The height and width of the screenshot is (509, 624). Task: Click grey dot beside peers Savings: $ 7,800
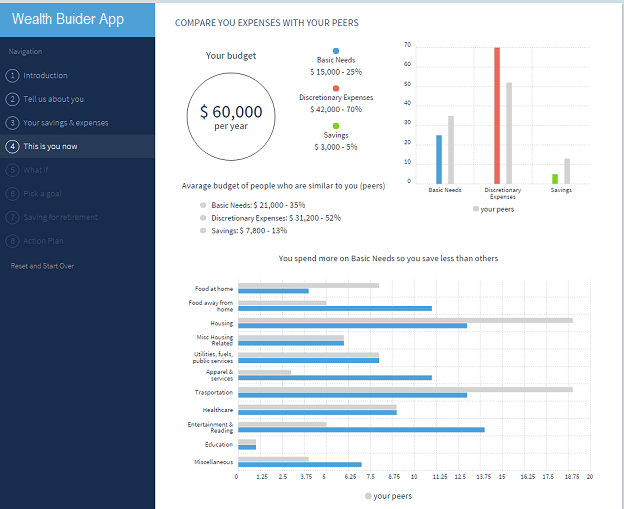point(203,230)
